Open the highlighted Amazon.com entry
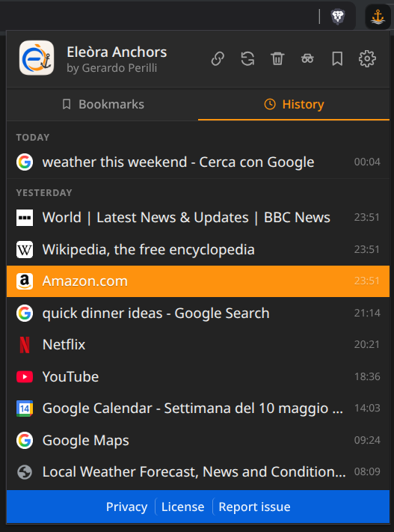This screenshot has height=532, width=394. coord(198,281)
